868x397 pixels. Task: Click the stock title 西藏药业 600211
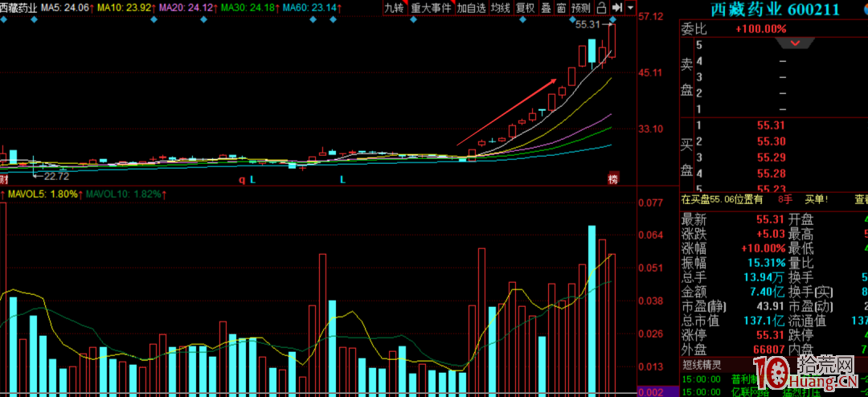[x=773, y=9]
